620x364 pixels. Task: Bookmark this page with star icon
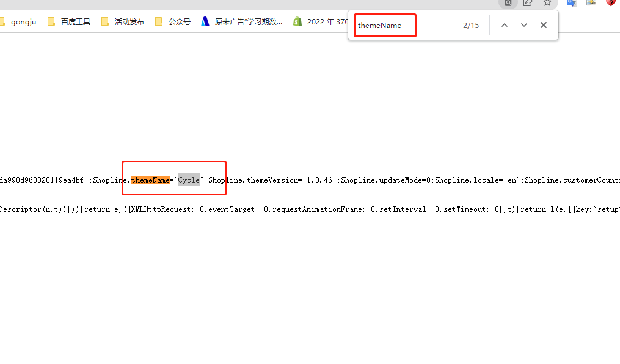point(547,2)
